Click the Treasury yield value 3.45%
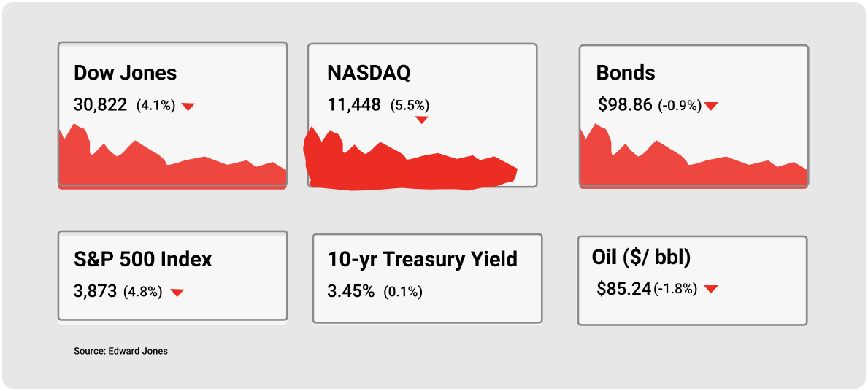 [x=351, y=291]
